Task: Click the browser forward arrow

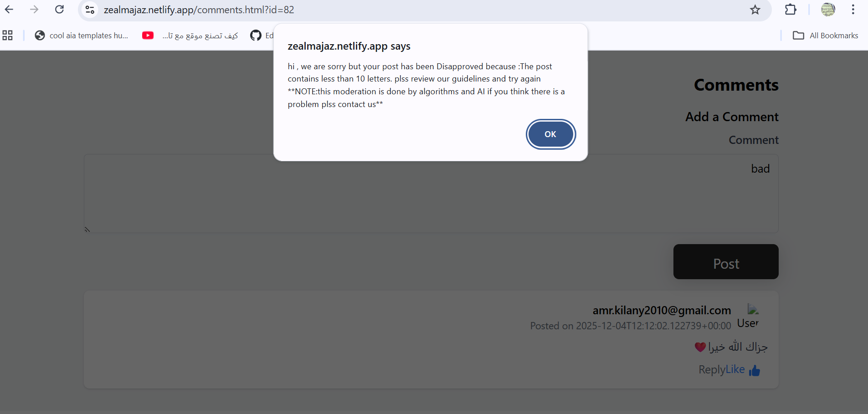Action: click(34, 10)
